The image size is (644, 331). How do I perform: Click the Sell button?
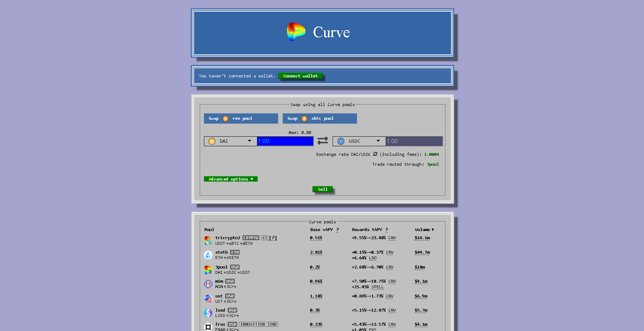pos(322,189)
